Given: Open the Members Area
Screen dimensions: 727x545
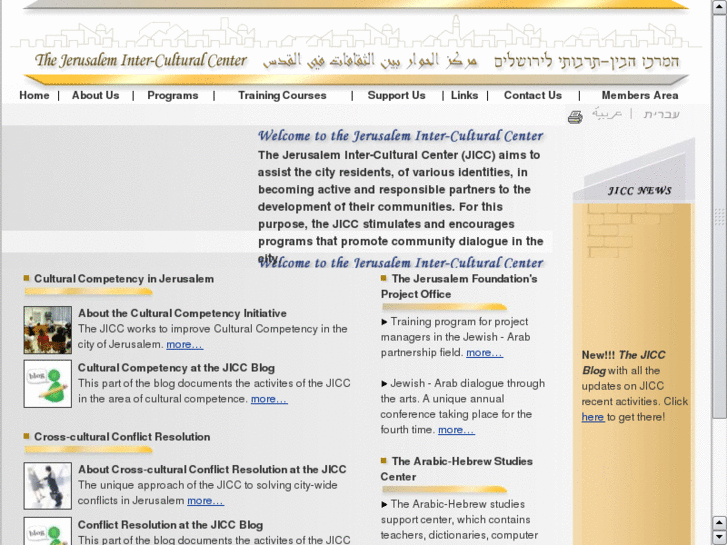Looking at the screenshot, I should pyautogui.click(x=640, y=95).
